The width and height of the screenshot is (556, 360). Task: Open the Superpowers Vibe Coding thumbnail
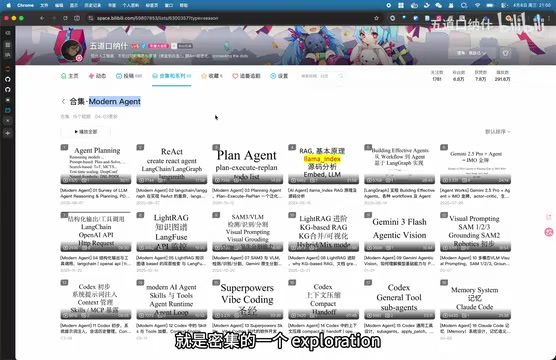(x=248, y=299)
